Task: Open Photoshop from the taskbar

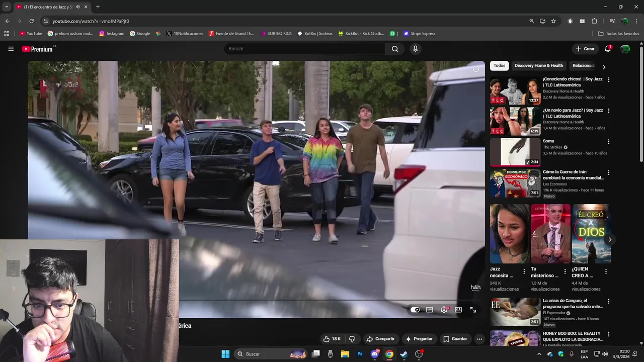Action: click(360, 354)
